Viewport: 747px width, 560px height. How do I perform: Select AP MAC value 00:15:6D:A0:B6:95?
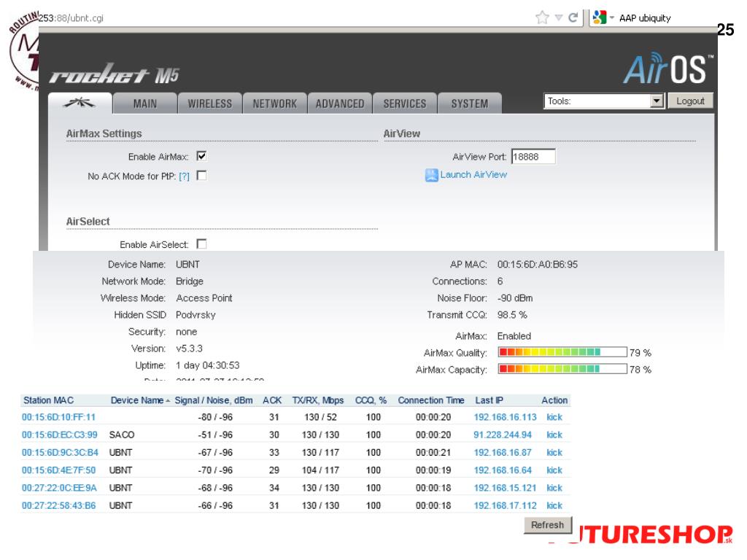click(x=538, y=264)
